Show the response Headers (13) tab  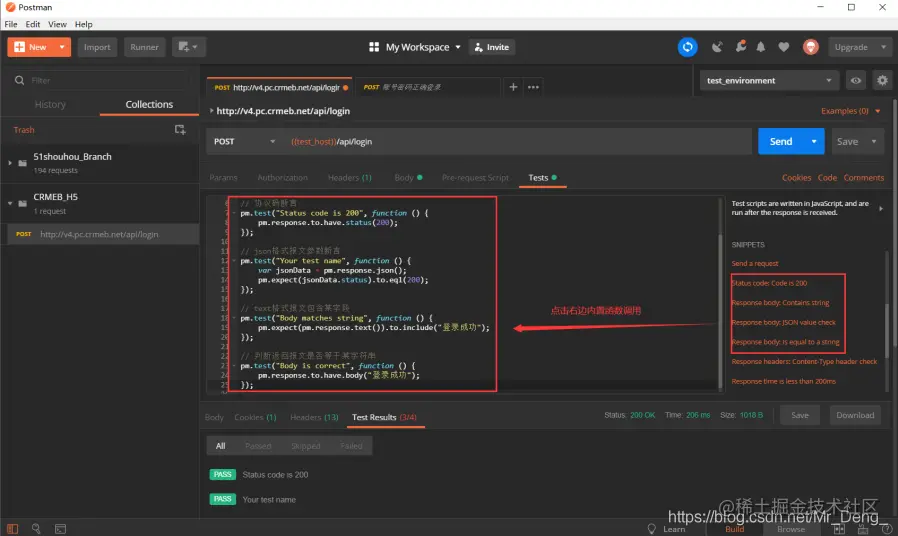point(314,417)
